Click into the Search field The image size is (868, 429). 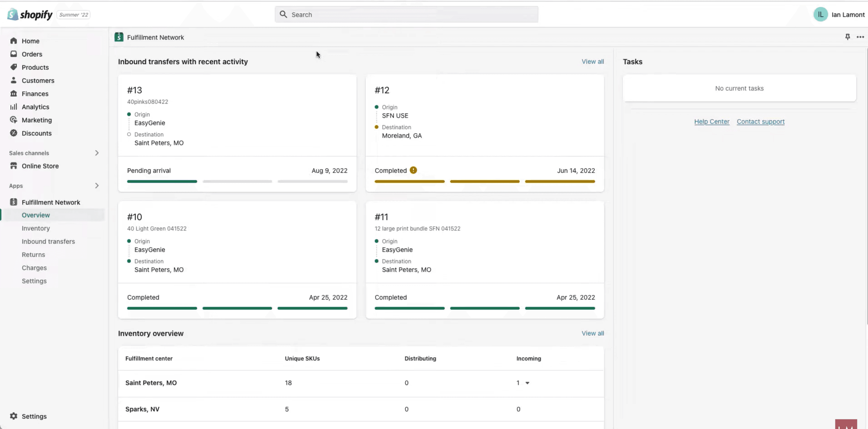coord(406,15)
